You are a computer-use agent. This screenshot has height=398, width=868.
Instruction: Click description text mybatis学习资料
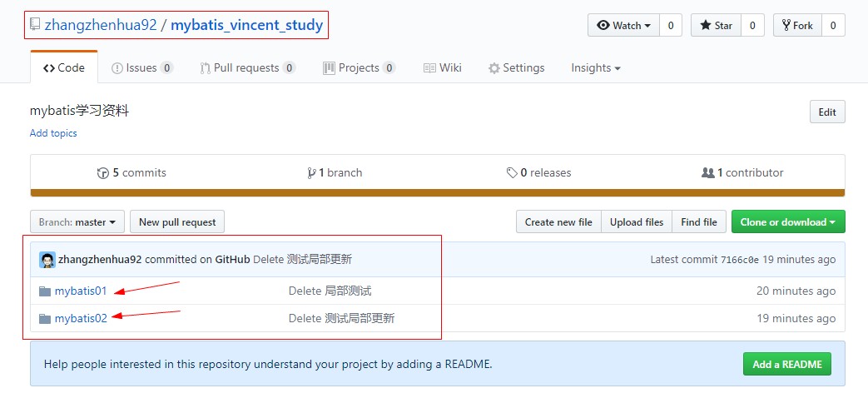79,111
